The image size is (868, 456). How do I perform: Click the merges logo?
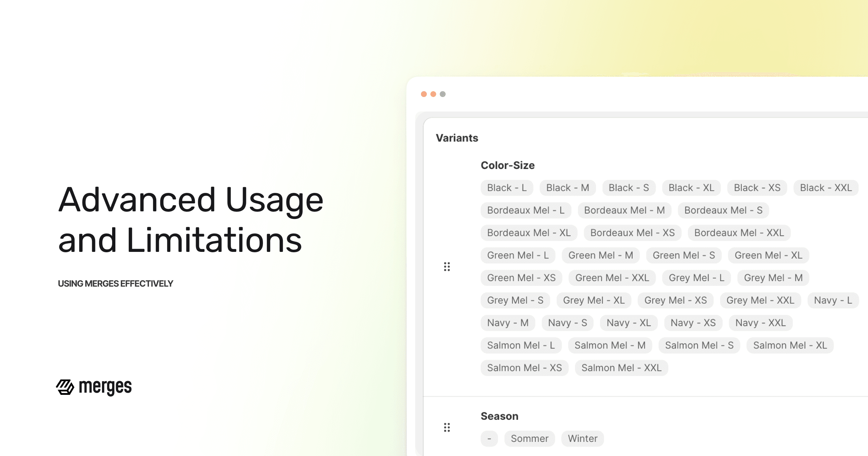94,387
